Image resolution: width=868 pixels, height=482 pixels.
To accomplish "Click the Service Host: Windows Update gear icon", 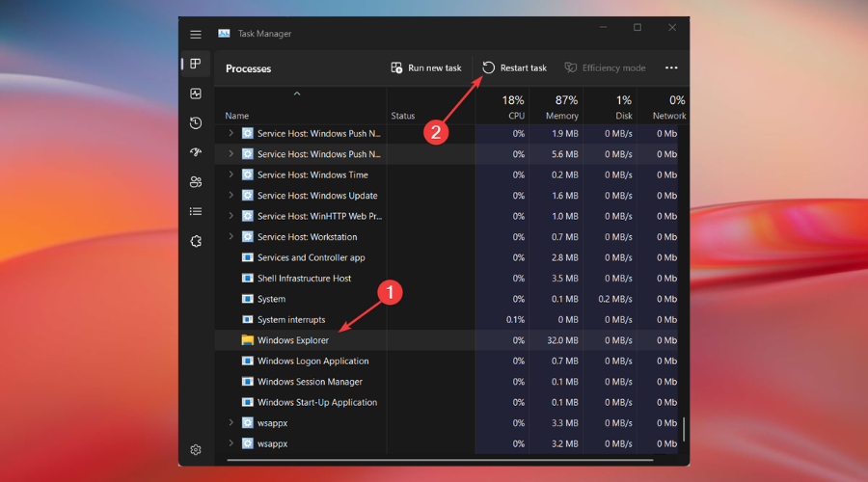I will coord(248,196).
